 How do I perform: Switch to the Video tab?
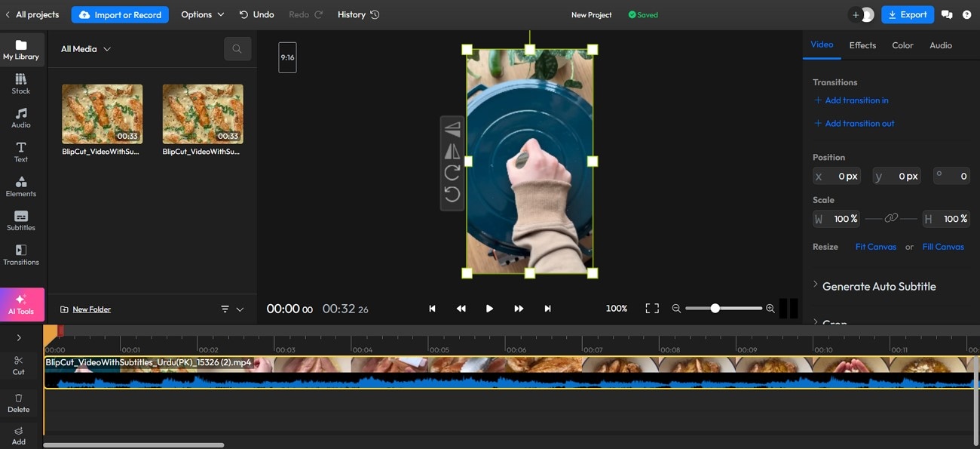click(x=822, y=45)
